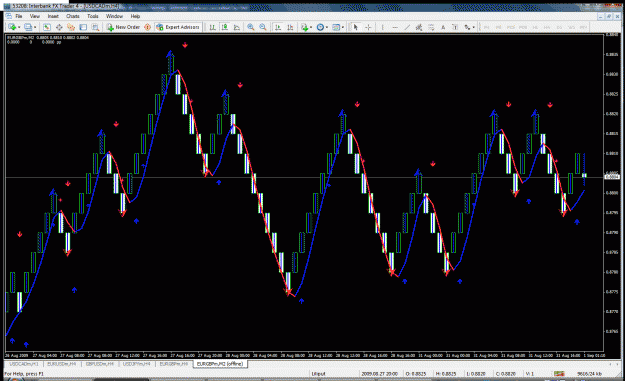Select the Crosshair tool
This screenshot has width=625, height=381.
coord(368,27)
